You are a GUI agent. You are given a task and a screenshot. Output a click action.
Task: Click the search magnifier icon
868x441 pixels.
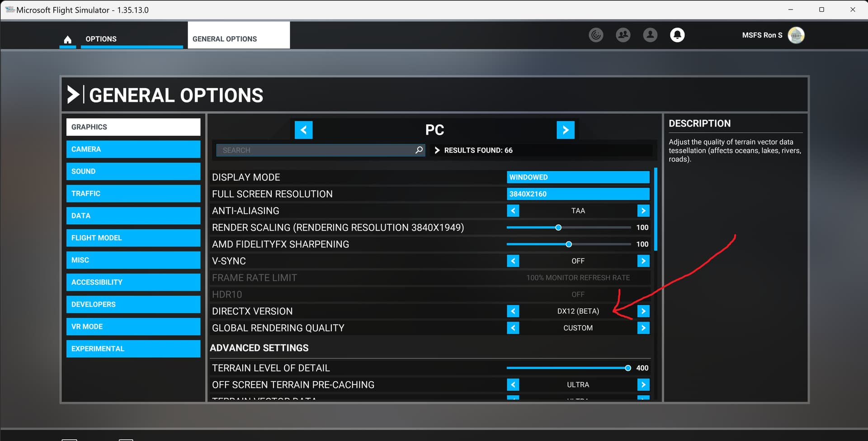(419, 150)
